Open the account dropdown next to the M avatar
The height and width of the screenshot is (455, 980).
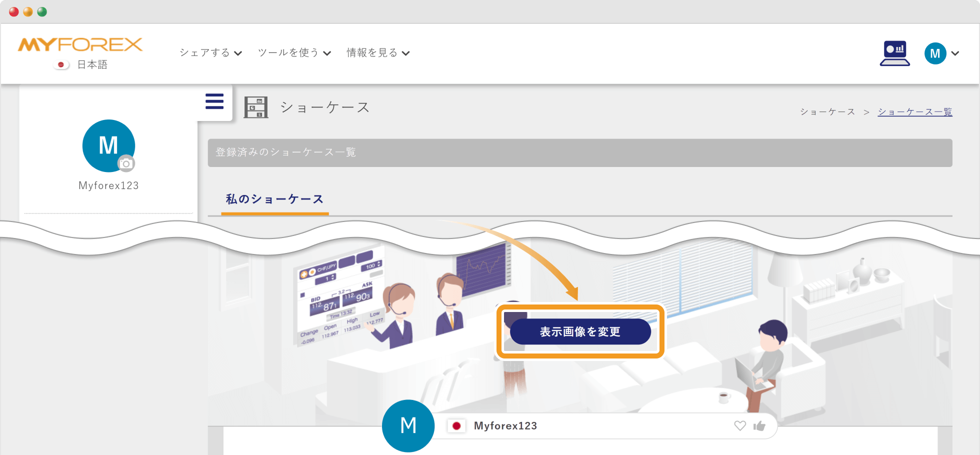955,53
